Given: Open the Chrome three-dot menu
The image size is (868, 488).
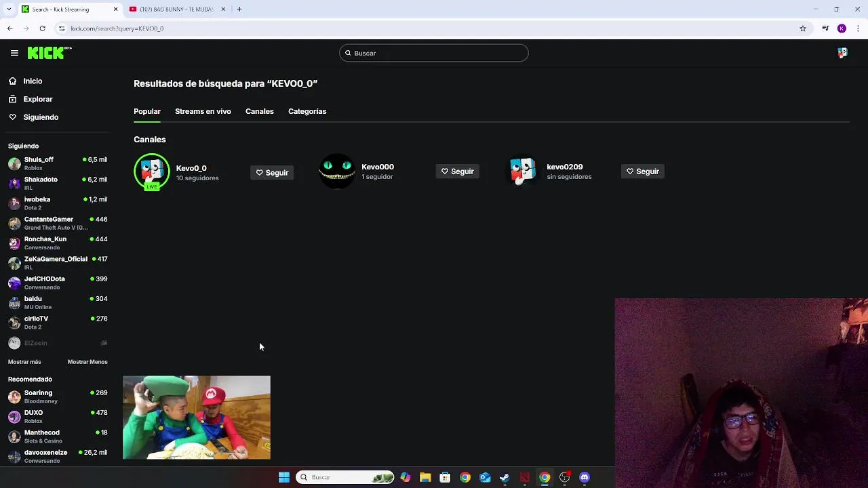Looking at the screenshot, I should (x=859, y=28).
